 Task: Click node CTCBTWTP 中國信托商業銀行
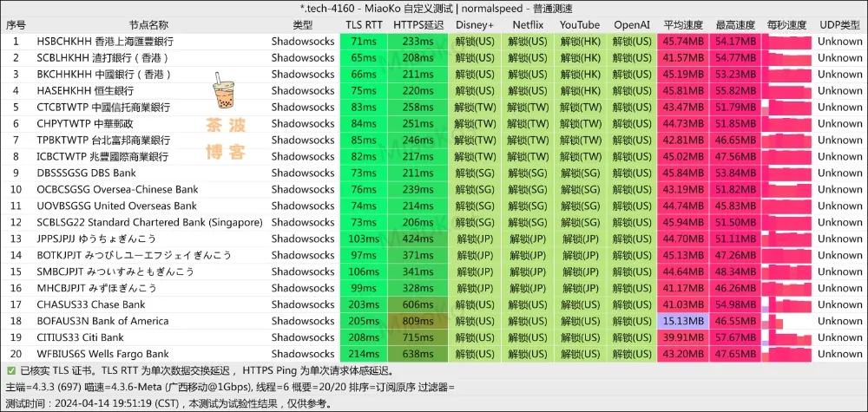click(x=103, y=108)
